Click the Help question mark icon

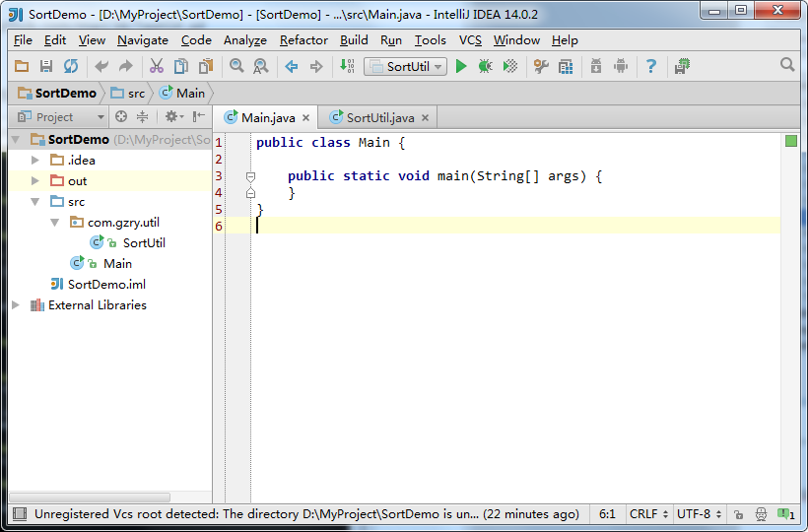pos(651,66)
